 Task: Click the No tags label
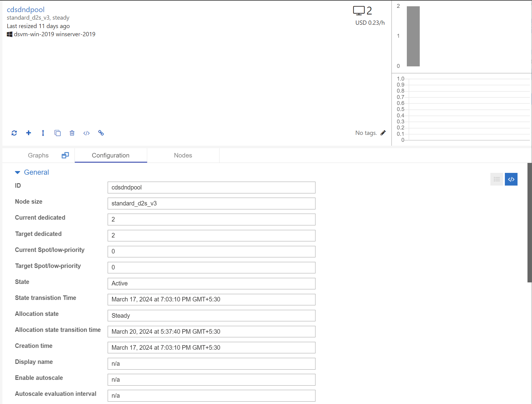tap(366, 133)
